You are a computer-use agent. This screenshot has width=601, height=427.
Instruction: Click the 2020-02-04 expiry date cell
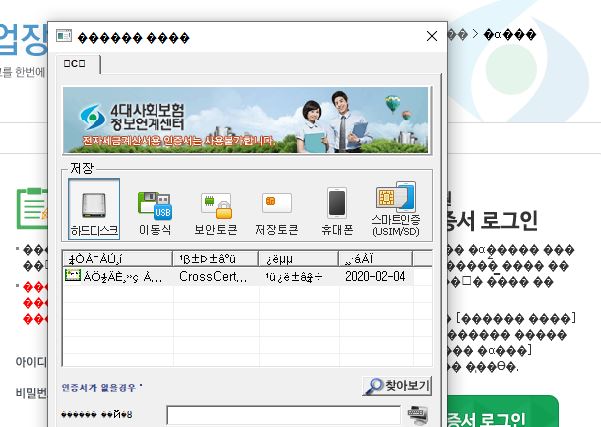tap(376, 276)
